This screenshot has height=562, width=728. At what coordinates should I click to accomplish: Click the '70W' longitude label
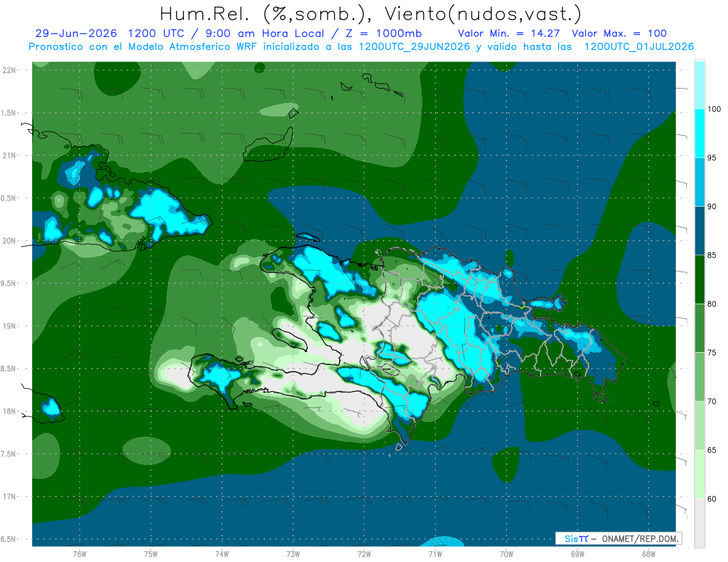(507, 554)
